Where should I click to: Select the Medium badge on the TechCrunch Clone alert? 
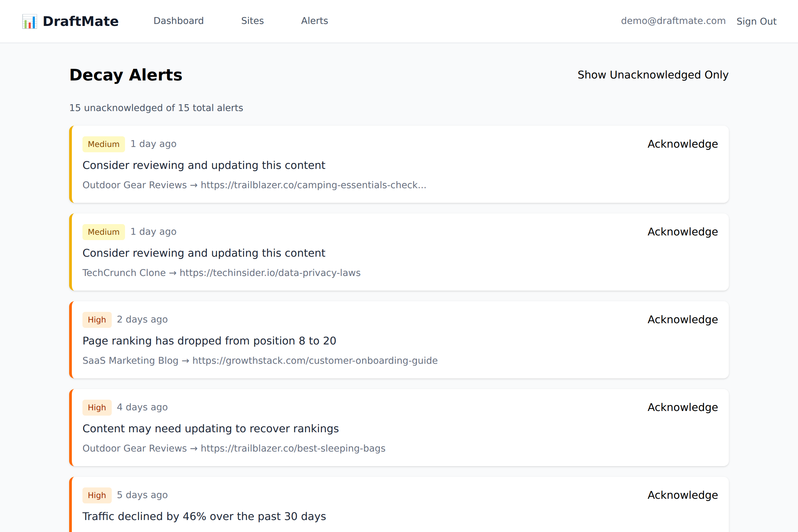coord(103,231)
